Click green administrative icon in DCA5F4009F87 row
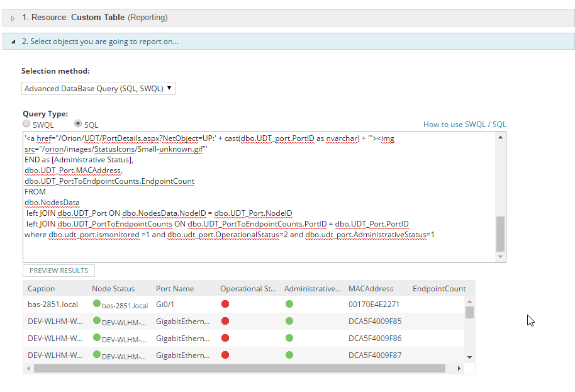Image resolution: width=575 pixels, height=392 pixels. (x=289, y=355)
